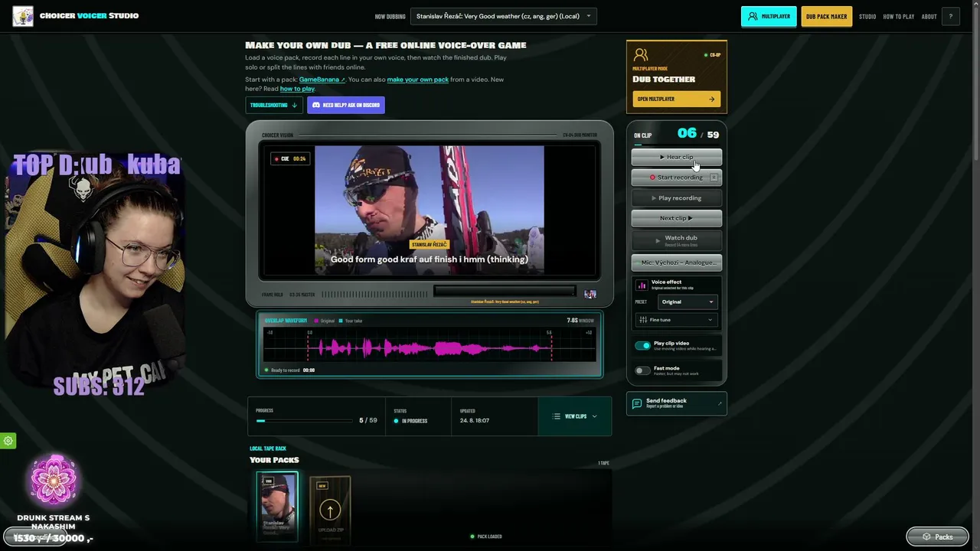Click the Play recording button
Screen dimensions: 980x551
tap(677, 197)
